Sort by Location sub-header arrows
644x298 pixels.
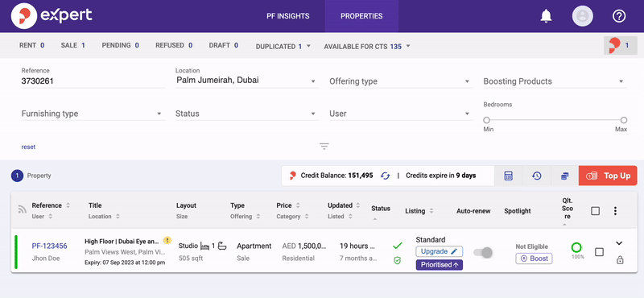118,216
